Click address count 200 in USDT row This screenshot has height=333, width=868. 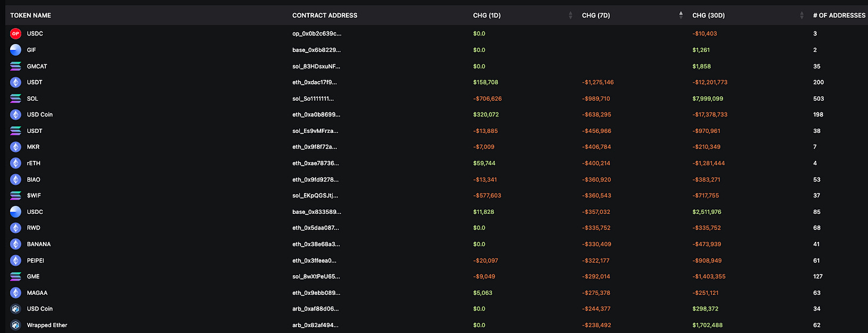818,82
